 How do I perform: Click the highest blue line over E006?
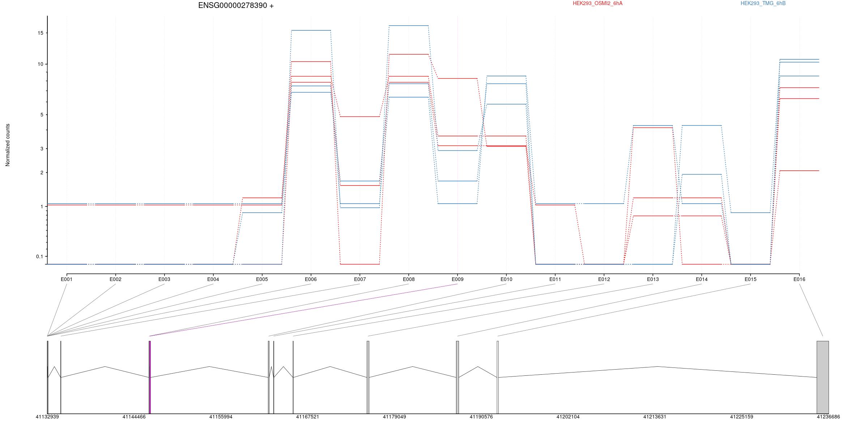point(311,30)
